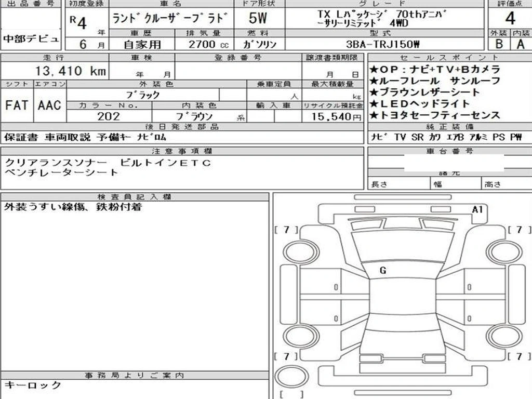Click アルミ in genuine equipment row
The image size is (532, 399).
point(478,137)
